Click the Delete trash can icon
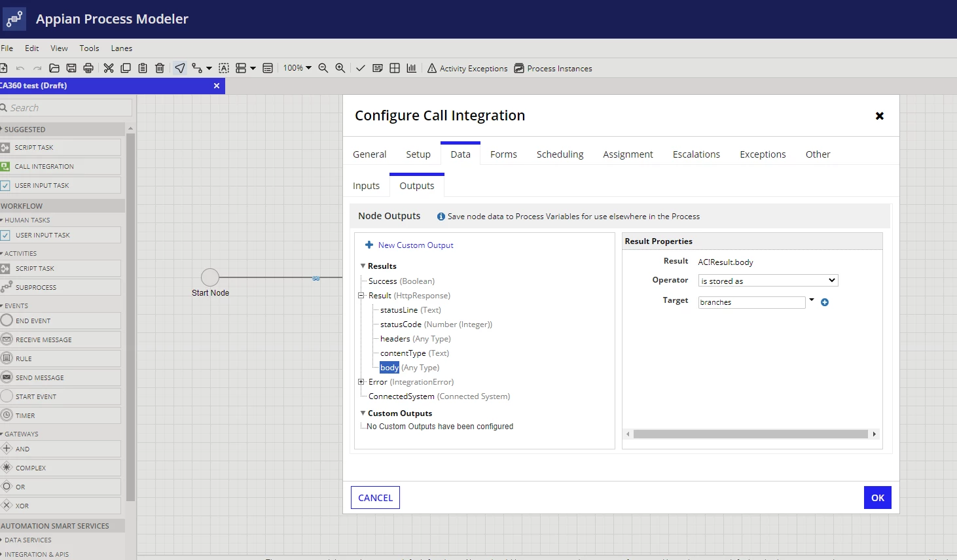The width and height of the screenshot is (957, 560). coord(160,68)
